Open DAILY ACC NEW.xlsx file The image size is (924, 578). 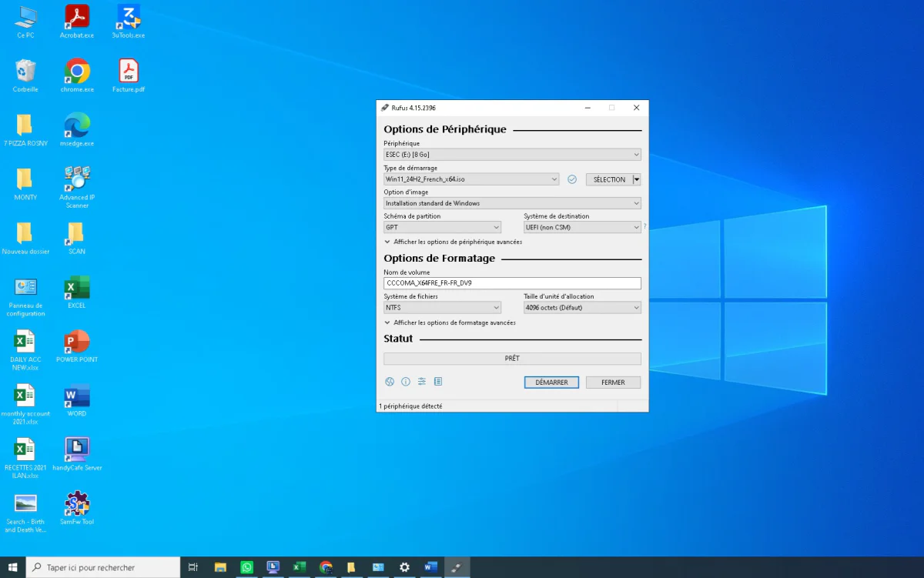pos(25,350)
